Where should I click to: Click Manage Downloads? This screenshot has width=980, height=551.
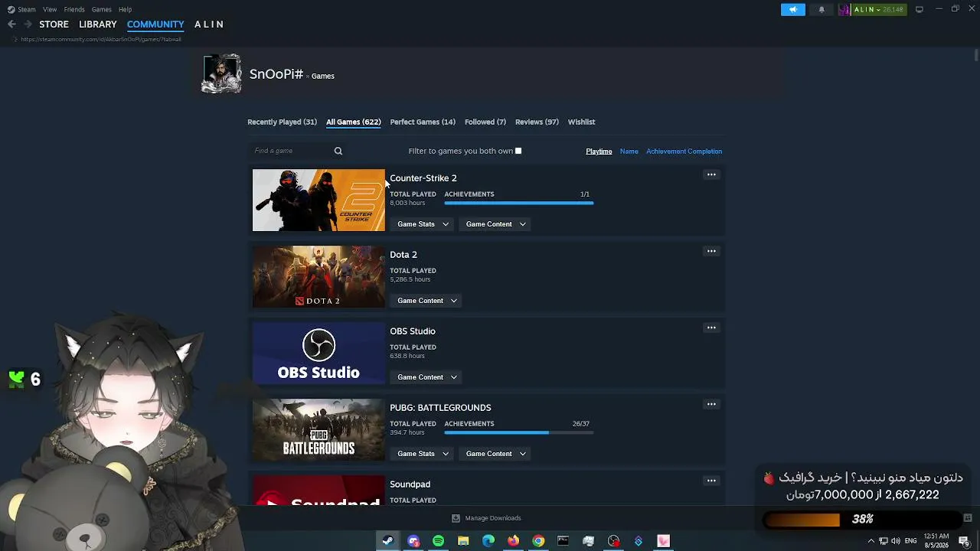pyautogui.click(x=493, y=518)
